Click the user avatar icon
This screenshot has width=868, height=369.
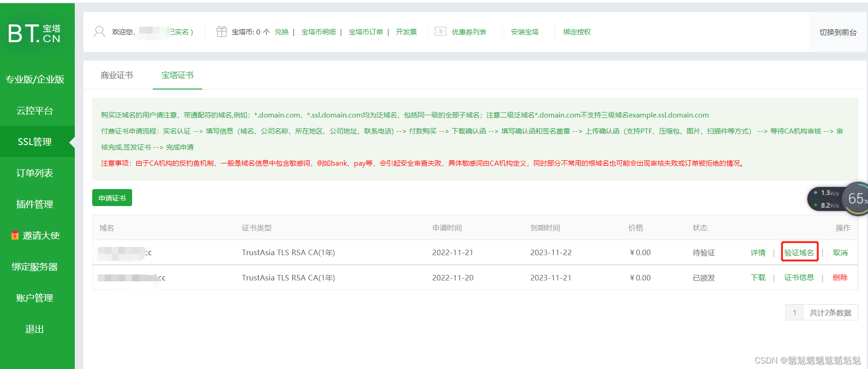99,32
